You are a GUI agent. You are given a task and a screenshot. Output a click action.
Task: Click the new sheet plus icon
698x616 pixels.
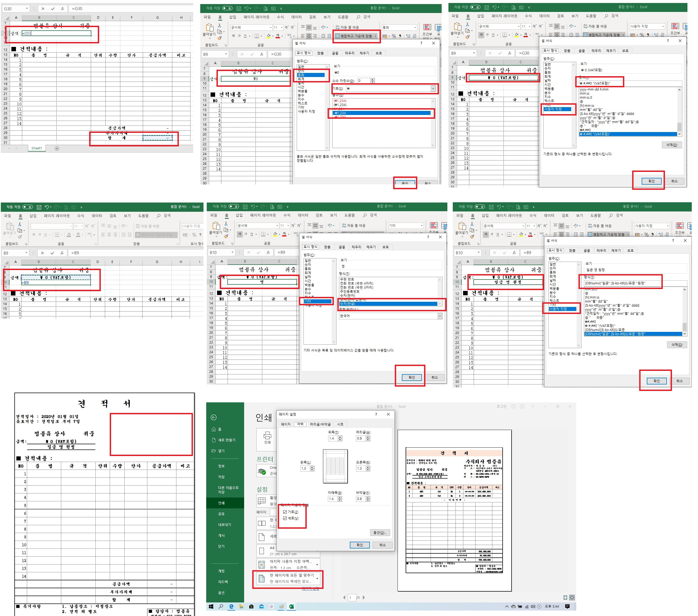57,148
